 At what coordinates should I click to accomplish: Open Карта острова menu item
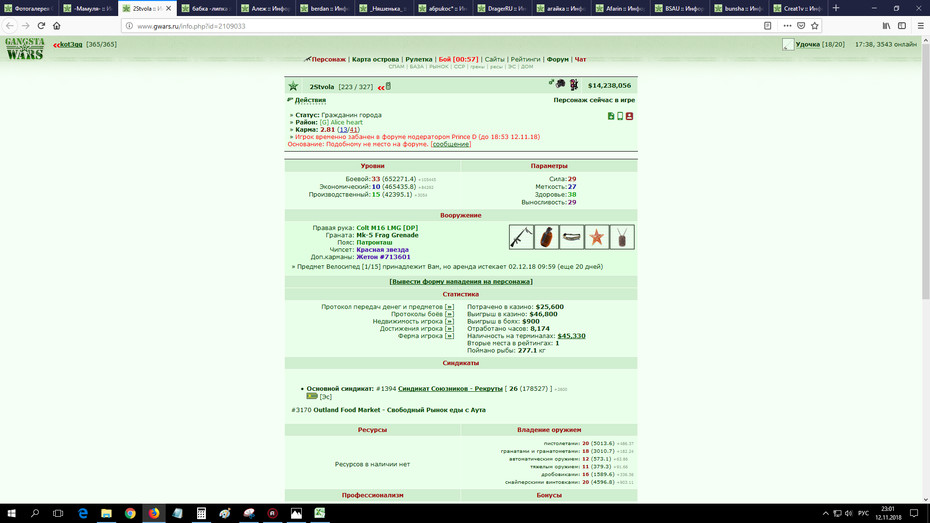[375, 59]
